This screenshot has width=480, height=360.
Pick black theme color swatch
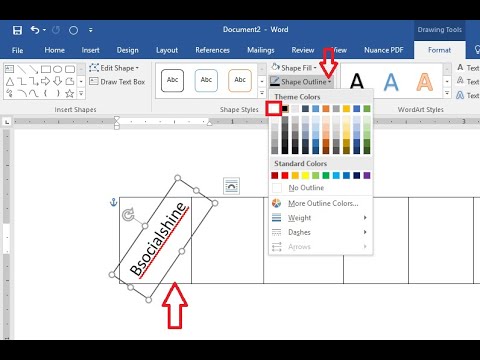[x=285, y=109]
